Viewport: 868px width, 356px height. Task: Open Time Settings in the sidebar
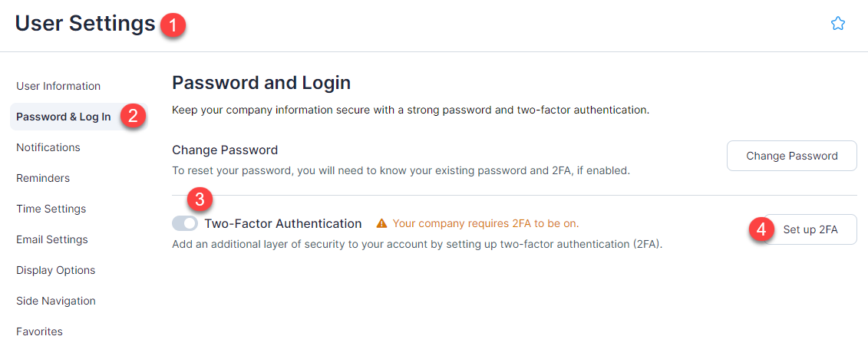coord(51,209)
